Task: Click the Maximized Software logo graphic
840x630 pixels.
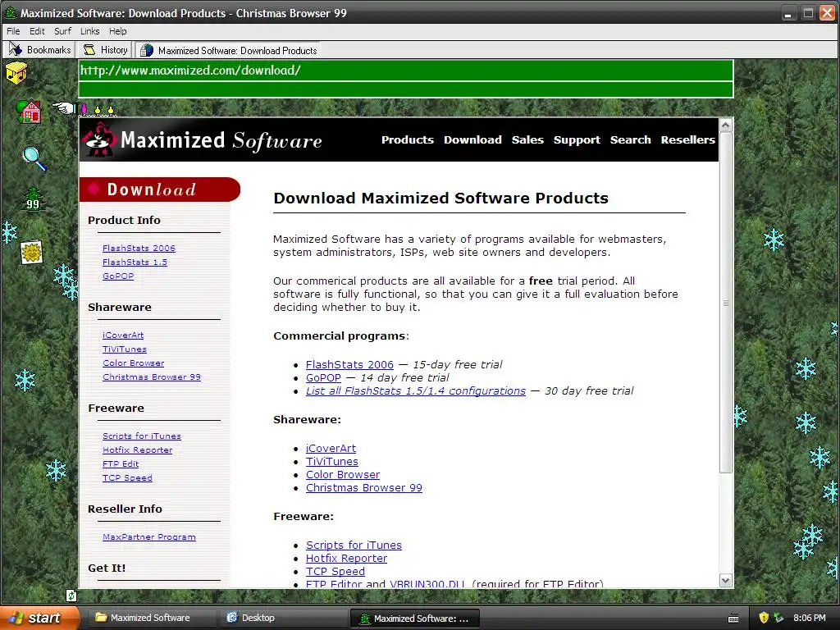Action: [x=202, y=140]
